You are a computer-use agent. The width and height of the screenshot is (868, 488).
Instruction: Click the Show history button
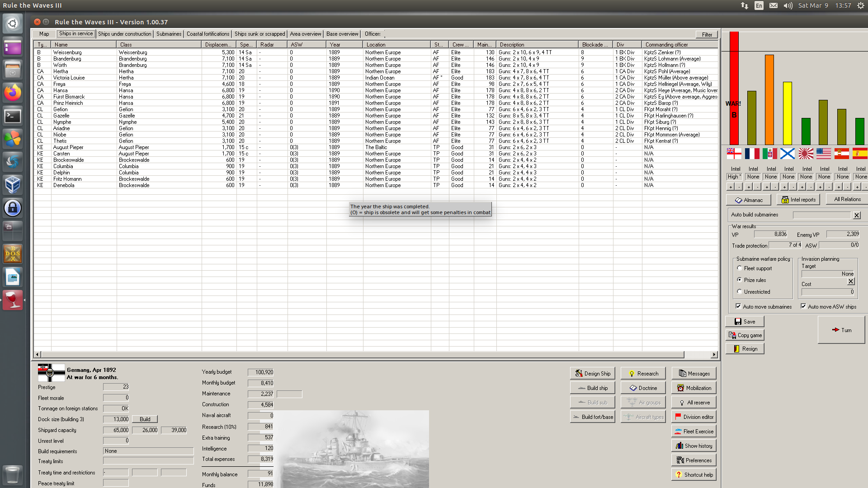694,446
